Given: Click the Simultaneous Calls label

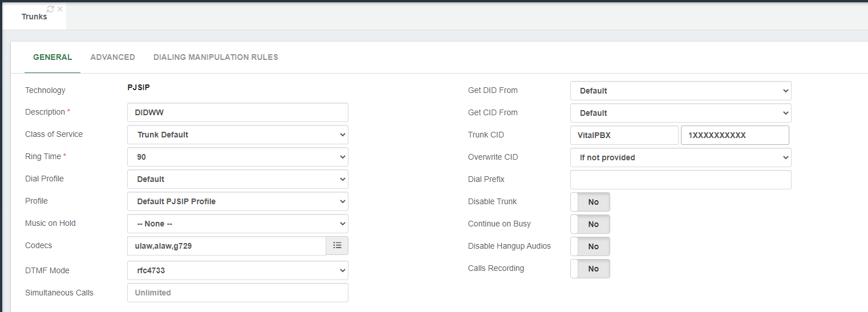Looking at the screenshot, I should tap(59, 293).
